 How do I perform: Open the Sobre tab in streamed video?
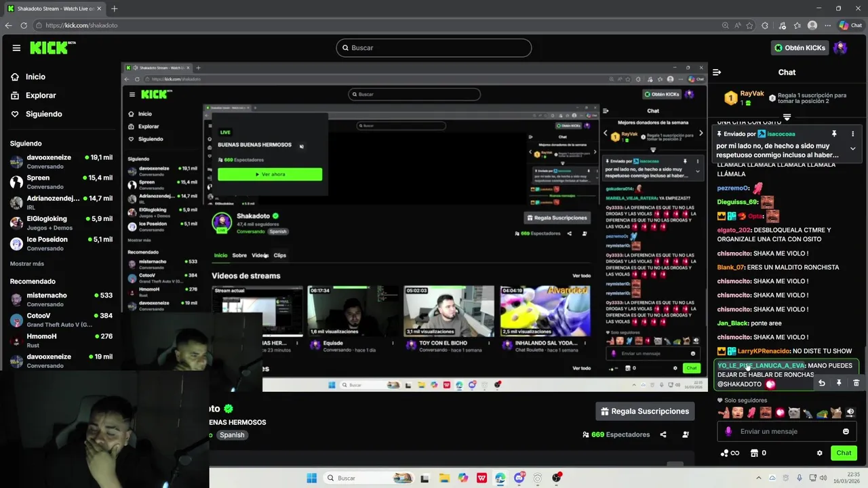click(x=239, y=256)
